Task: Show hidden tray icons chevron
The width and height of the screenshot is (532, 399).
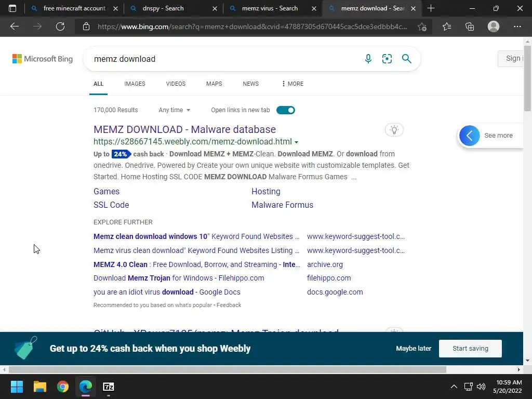Action: (x=454, y=387)
